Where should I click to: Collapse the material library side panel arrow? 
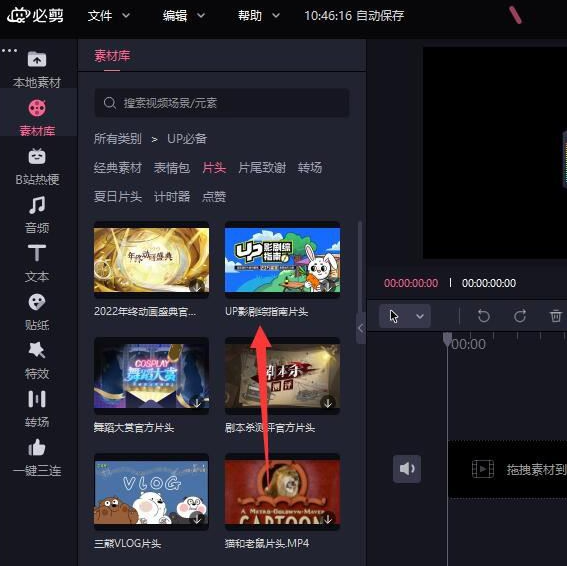click(x=361, y=328)
